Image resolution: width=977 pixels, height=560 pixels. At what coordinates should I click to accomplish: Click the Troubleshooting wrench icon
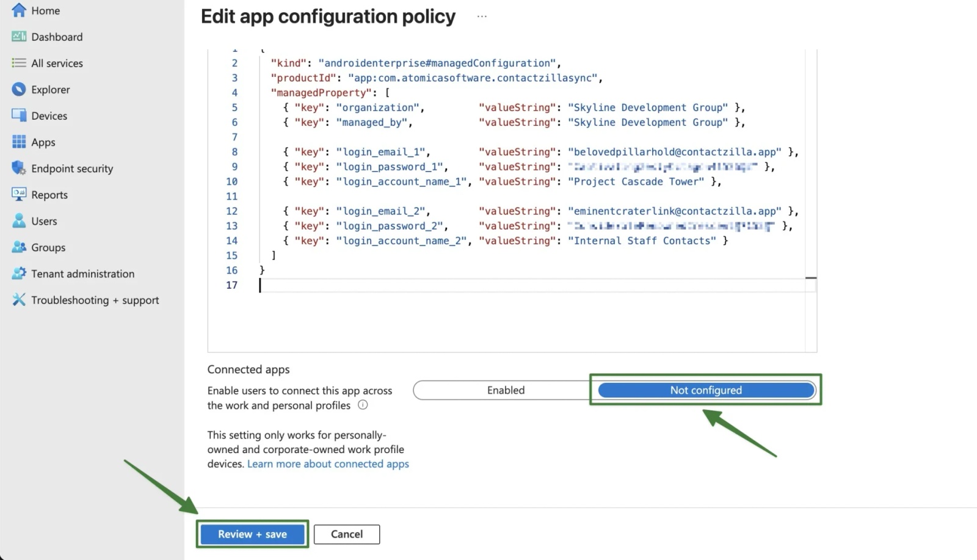coord(19,299)
